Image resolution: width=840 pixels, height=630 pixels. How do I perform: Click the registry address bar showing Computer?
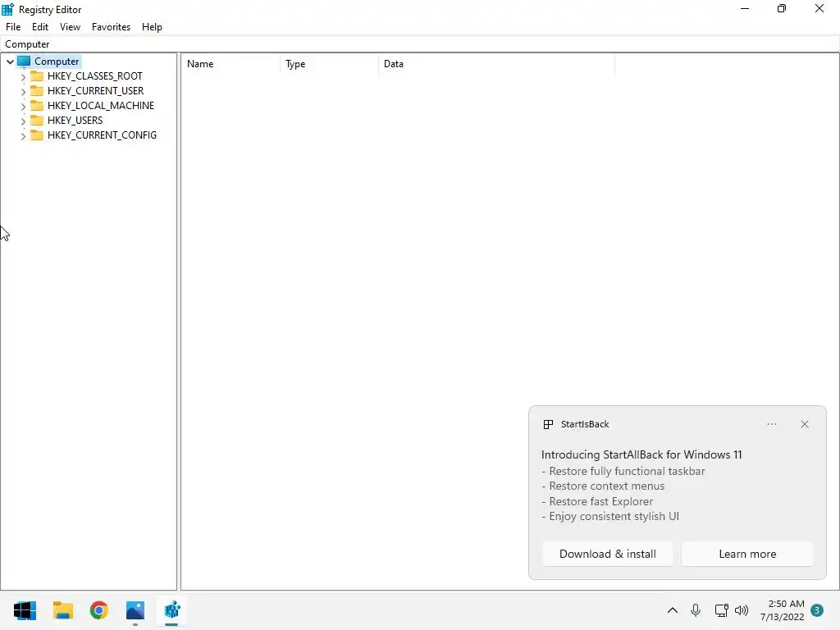pyautogui.click(x=420, y=44)
